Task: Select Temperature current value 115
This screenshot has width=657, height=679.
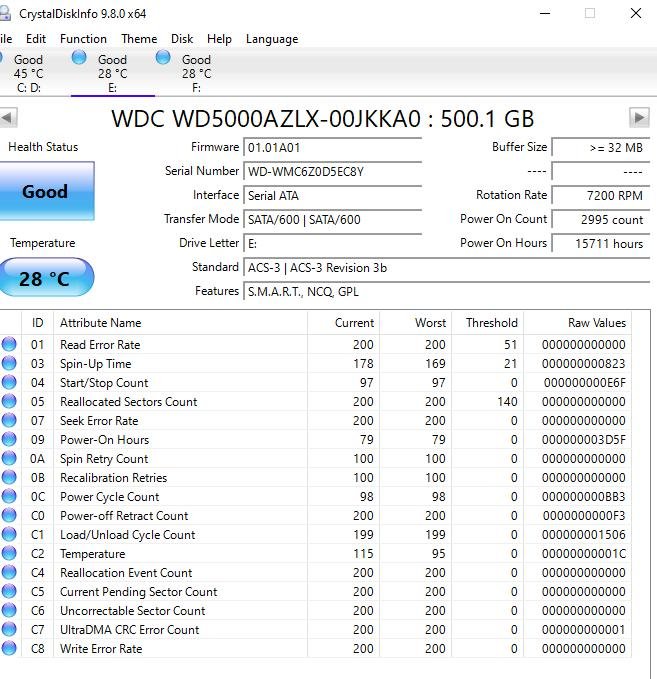Action: coord(363,554)
